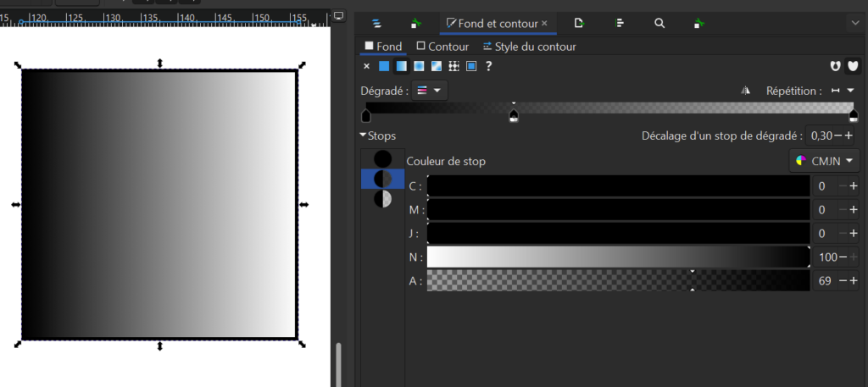The image size is (868, 387).
Task: Collapse the Stops section
Action: (377, 135)
